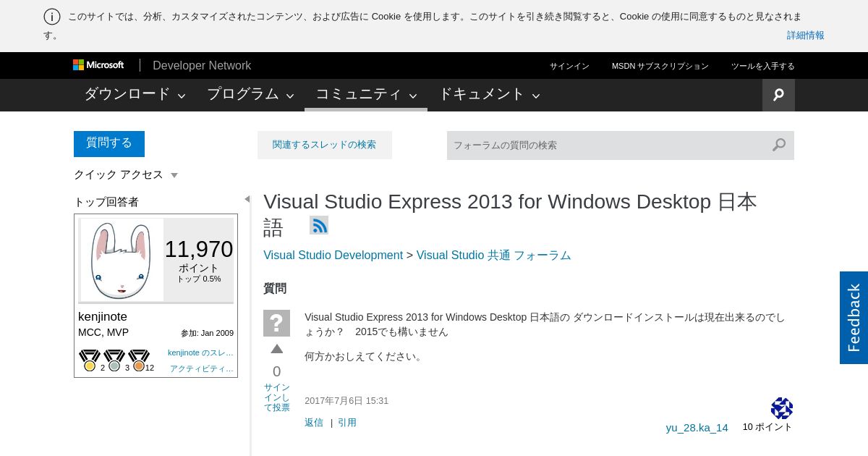Upvote the question with the triangle arrow
This screenshot has width=868, height=456.
[276, 350]
